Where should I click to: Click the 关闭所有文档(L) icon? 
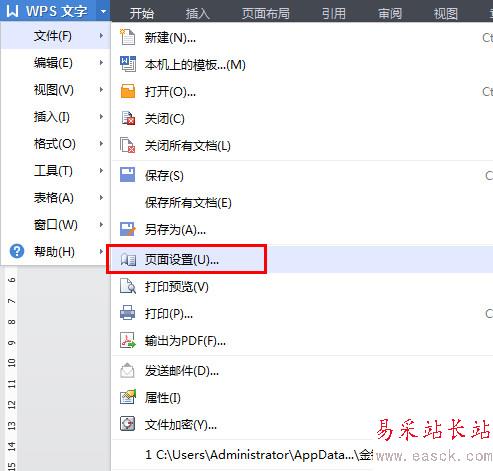coord(128,145)
